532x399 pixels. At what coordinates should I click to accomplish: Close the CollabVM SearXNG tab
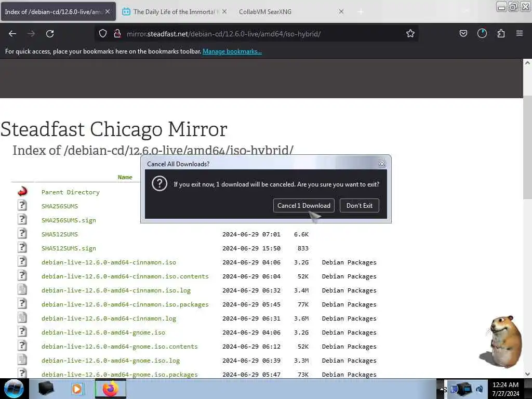pyautogui.click(x=341, y=11)
